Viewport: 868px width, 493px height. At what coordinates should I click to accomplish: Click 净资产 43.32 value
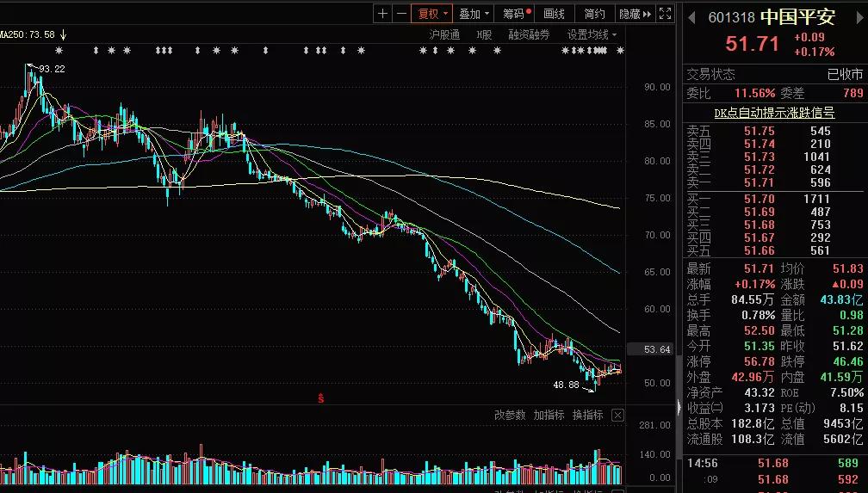pyautogui.click(x=759, y=393)
